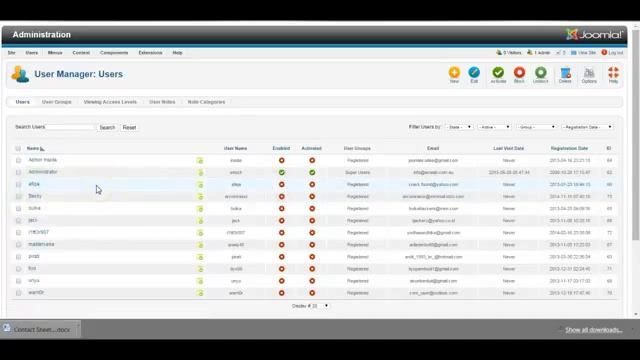Toggle the Activated icon for Administrator
This screenshot has height=360, width=640.
click(x=312, y=173)
